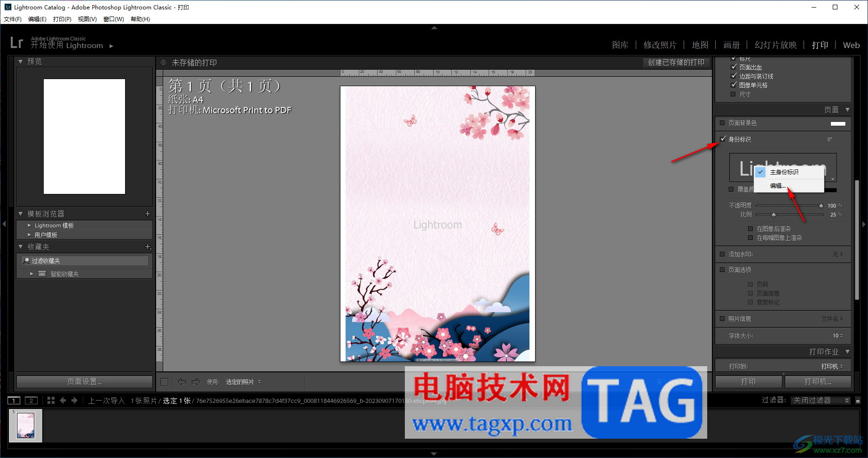Open the 编辑(E) menu
This screenshot has width=868, height=458.
[37, 19]
